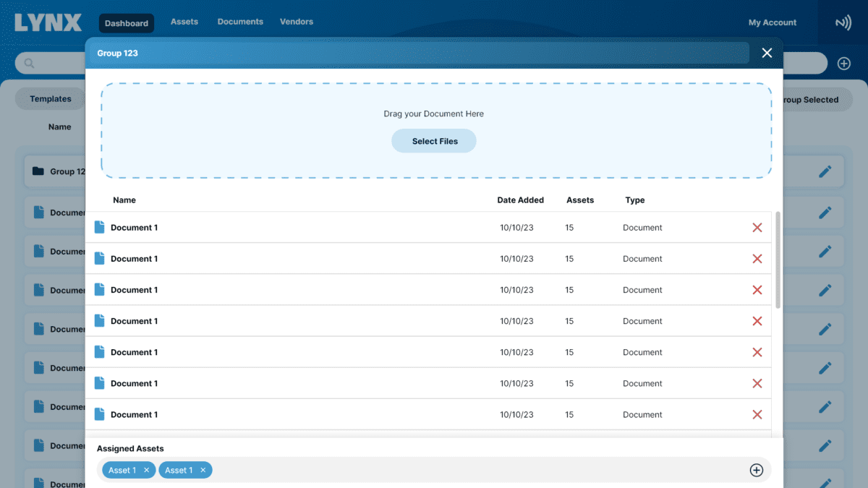The image size is (868, 488).
Task: Go to Documents tab
Action: 240,22
